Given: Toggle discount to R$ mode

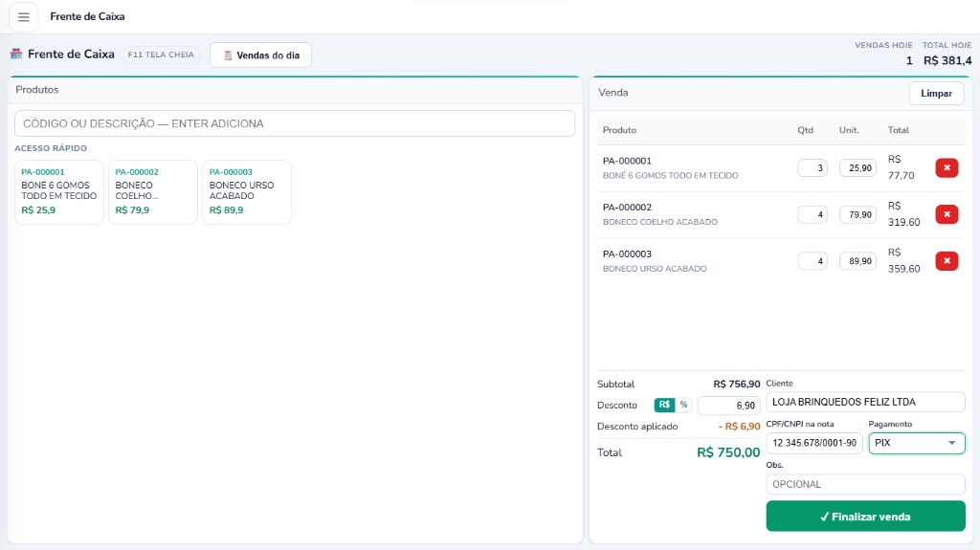Looking at the screenshot, I should (x=664, y=405).
